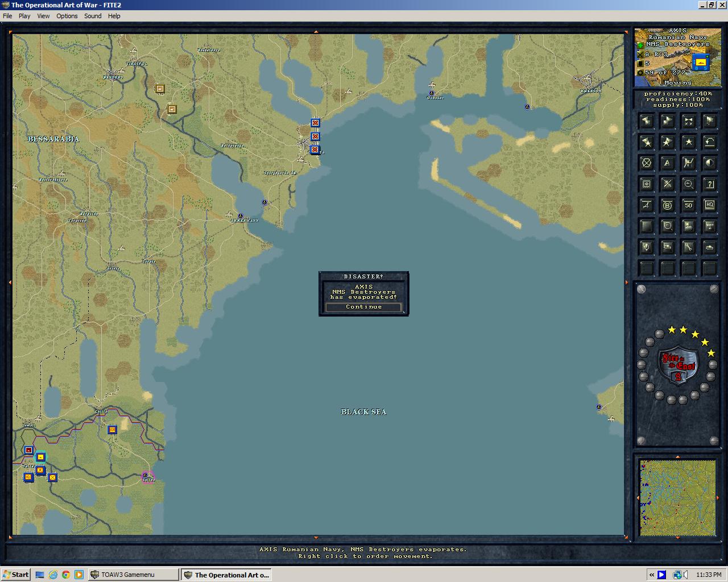Click the bowtie with X marks icon
Viewport: 728px width, 582px height.
tap(688, 121)
